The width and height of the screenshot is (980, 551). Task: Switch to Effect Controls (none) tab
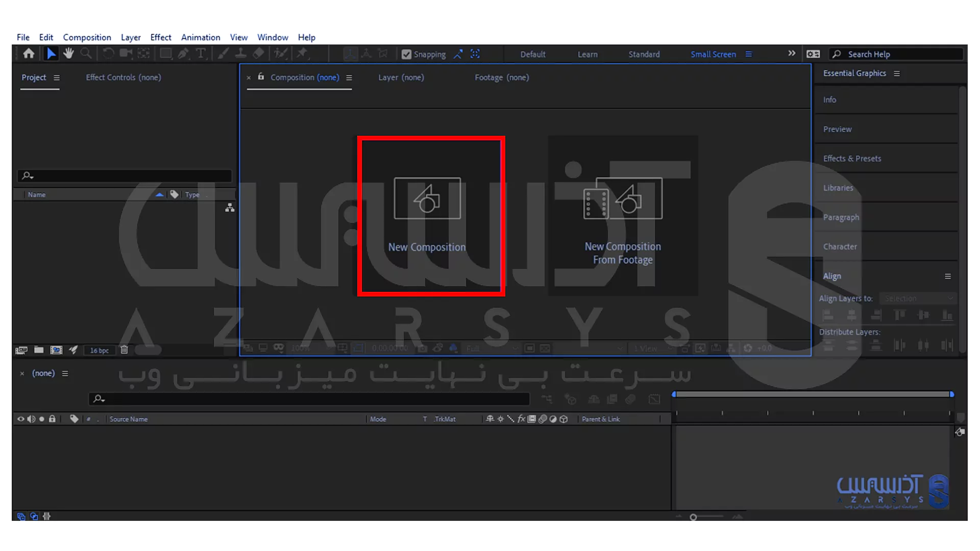coord(124,78)
